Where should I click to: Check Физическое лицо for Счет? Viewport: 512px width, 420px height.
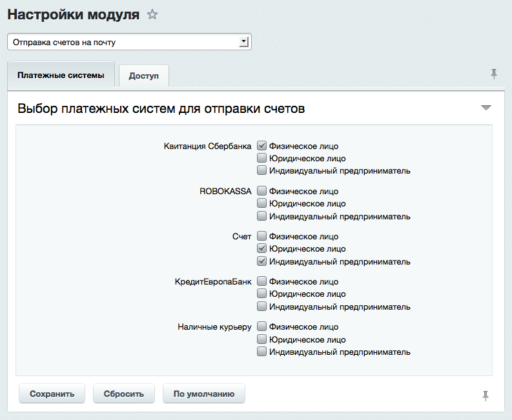click(261, 236)
